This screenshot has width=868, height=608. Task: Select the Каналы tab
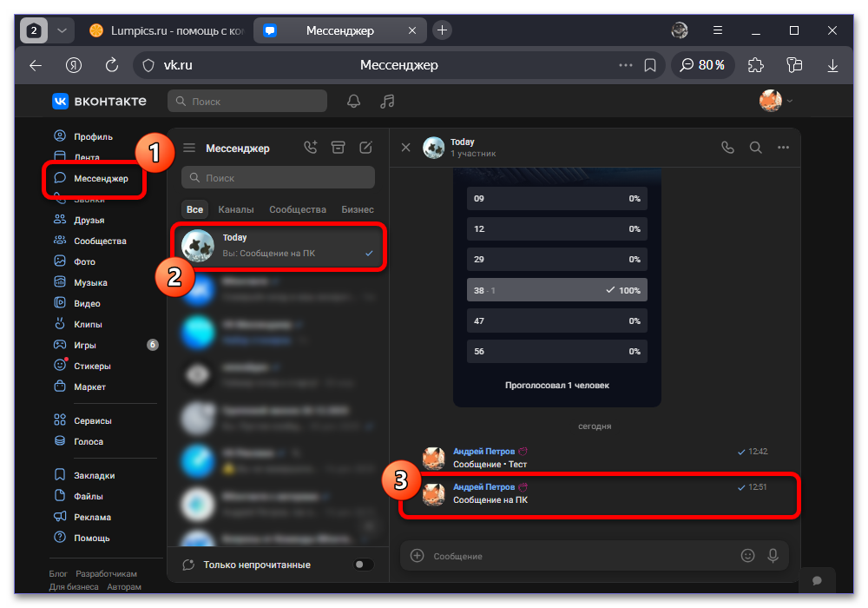(x=236, y=209)
